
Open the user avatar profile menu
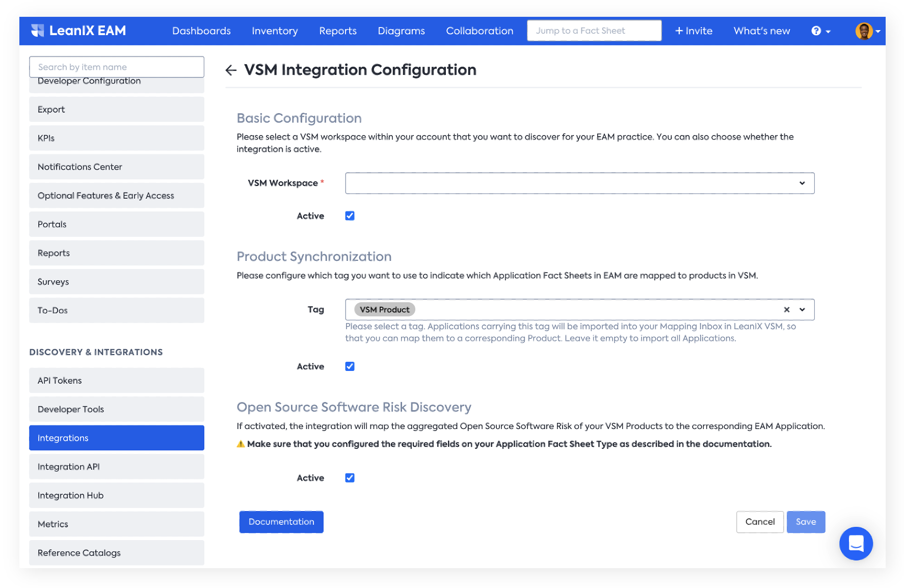coord(867,31)
